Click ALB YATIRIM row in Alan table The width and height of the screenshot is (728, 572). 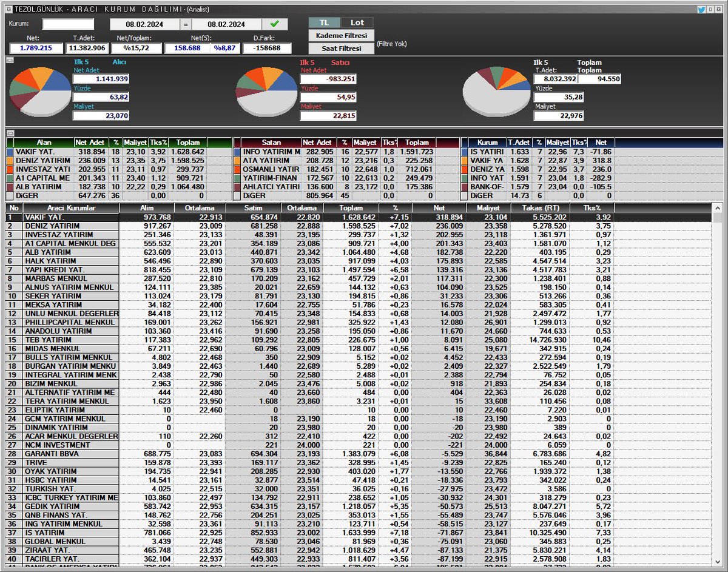[x=119, y=187]
